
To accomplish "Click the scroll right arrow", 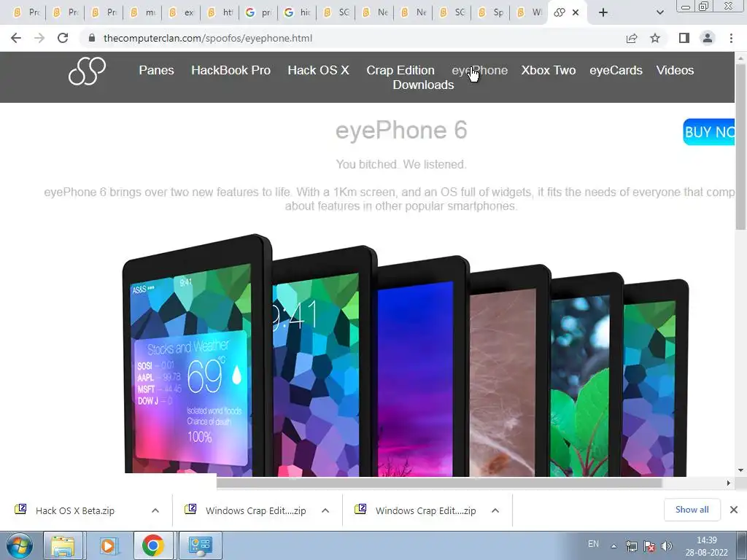I will tap(729, 483).
